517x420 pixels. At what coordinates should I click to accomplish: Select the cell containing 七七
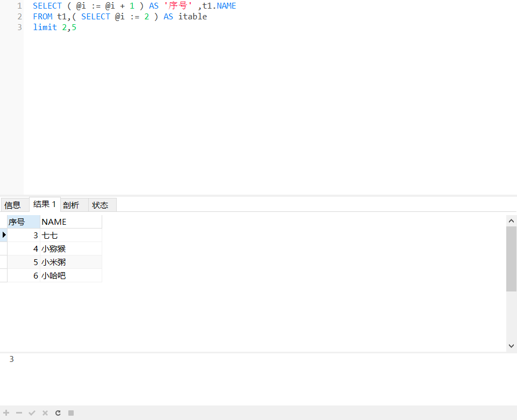71,236
